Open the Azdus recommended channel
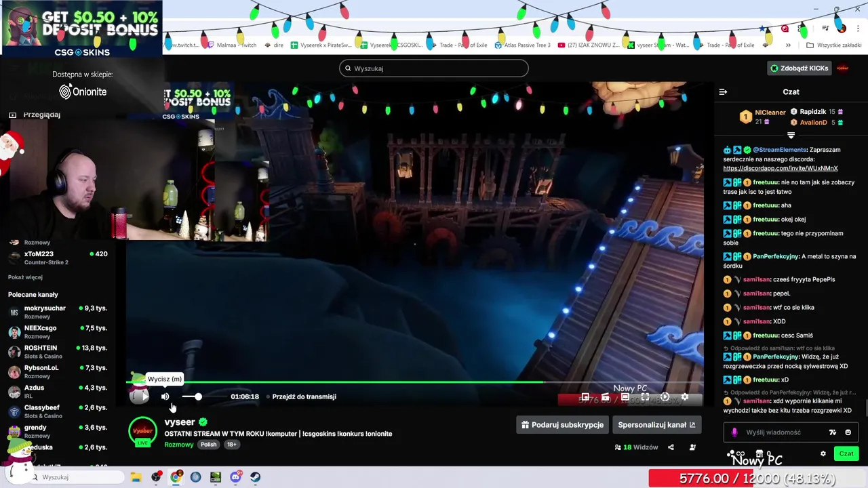868x488 pixels. pyautogui.click(x=58, y=391)
